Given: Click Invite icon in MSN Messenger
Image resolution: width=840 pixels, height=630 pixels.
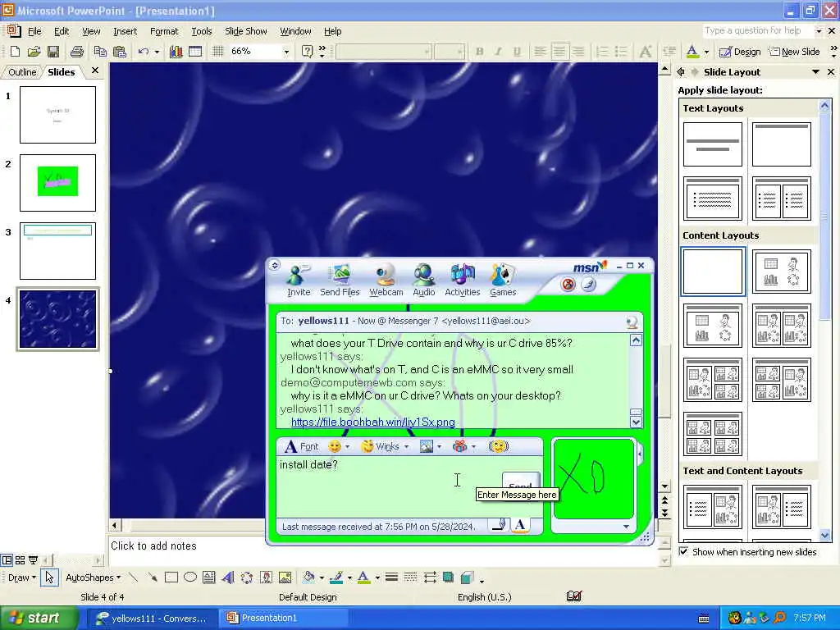Looking at the screenshot, I should pos(299,281).
